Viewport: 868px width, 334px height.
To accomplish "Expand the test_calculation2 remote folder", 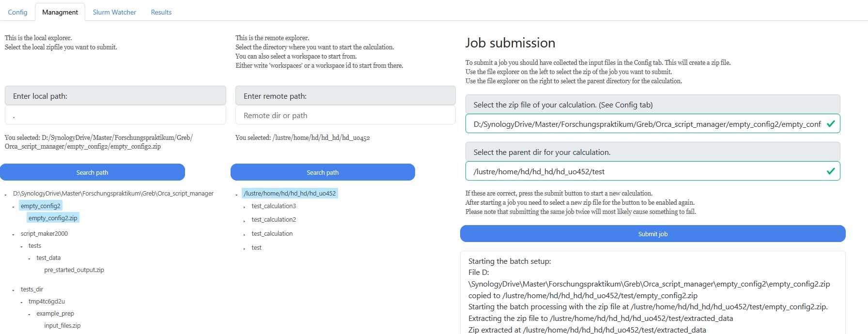I will coord(245,220).
